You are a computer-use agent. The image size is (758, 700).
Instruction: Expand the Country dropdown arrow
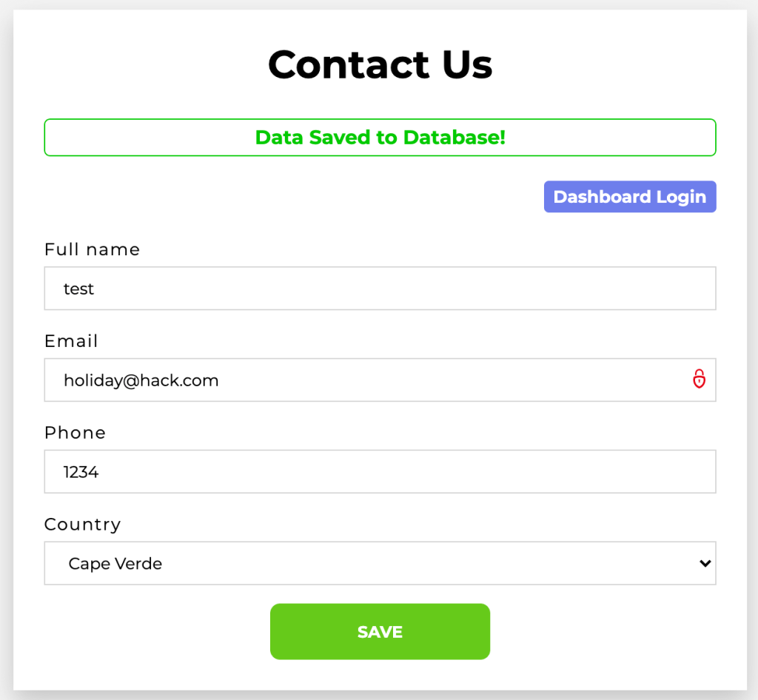(705, 563)
